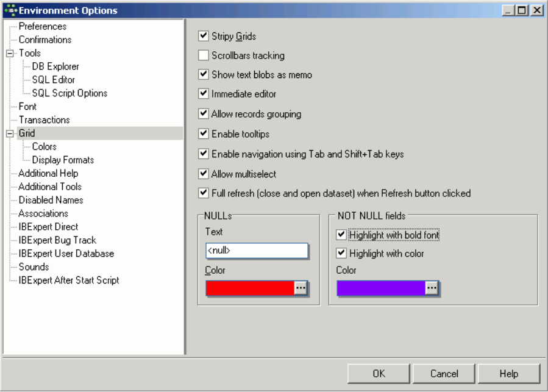
Task: Disable the Stripy Grids checkbox
Action: (203, 36)
